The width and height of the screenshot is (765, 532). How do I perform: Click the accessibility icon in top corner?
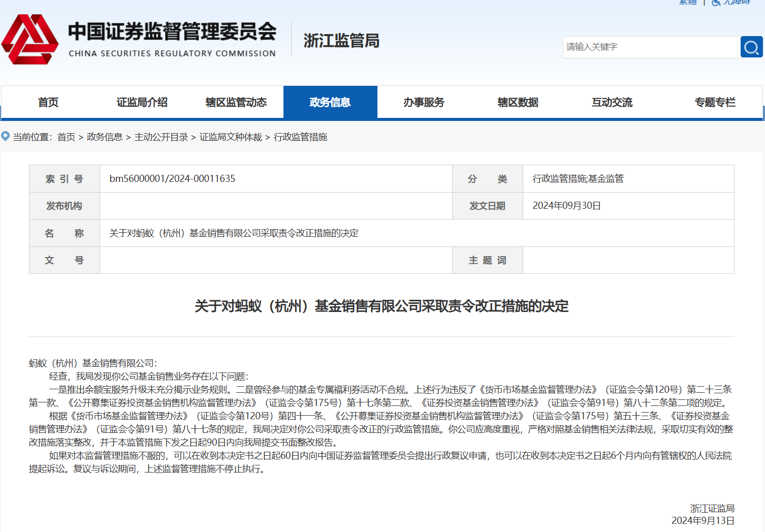tap(716, 3)
